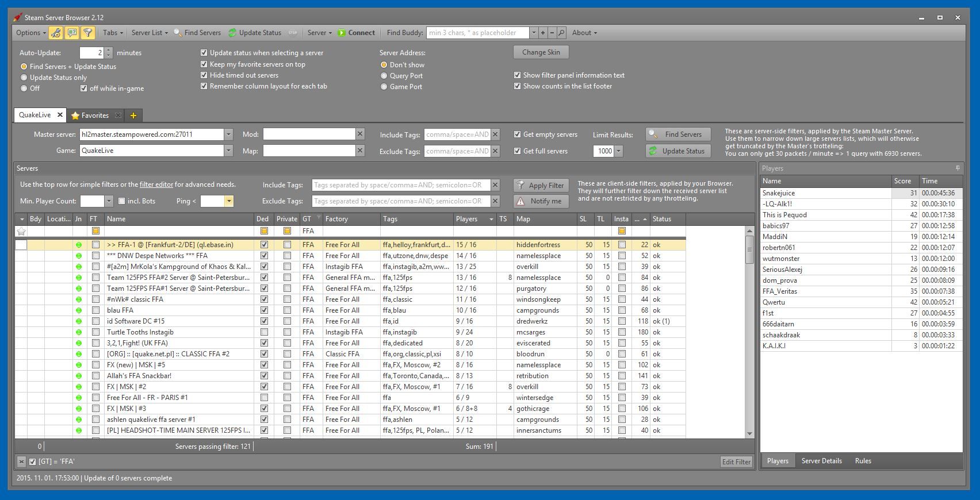This screenshot has width=980, height=500.
Task: Switch to the Favorites tab
Action: (95, 116)
